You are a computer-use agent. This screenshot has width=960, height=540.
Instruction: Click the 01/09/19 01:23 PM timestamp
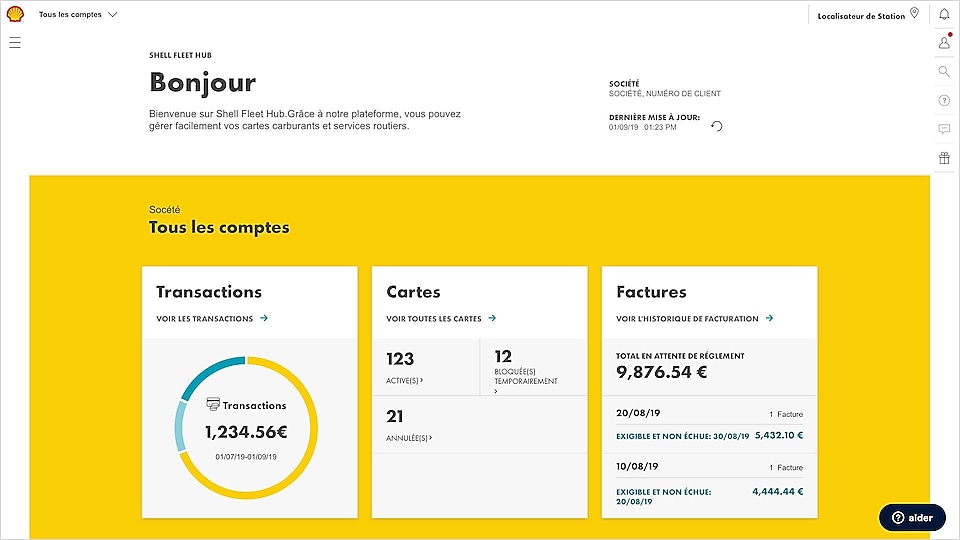[x=642, y=127]
